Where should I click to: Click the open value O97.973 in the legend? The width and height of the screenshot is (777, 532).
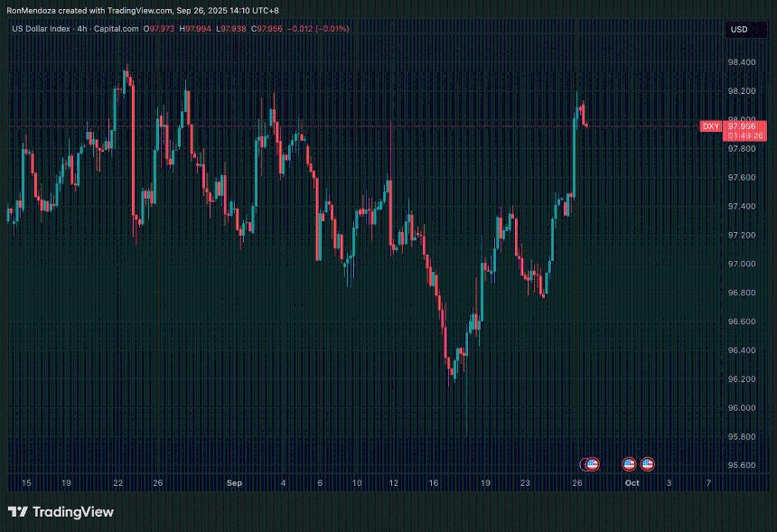pos(158,28)
